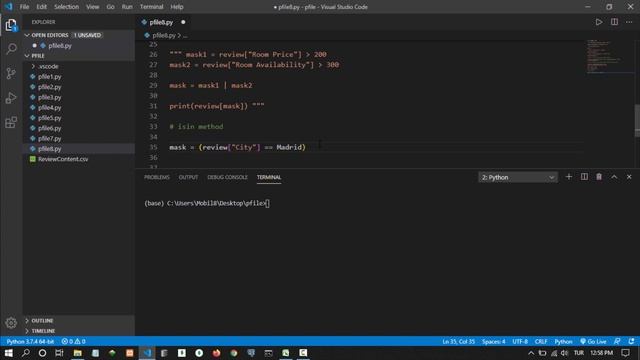This screenshot has width=640, height=360.
Task: Open the terminal selector 2: Python dropdown
Action: (x=518, y=177)
